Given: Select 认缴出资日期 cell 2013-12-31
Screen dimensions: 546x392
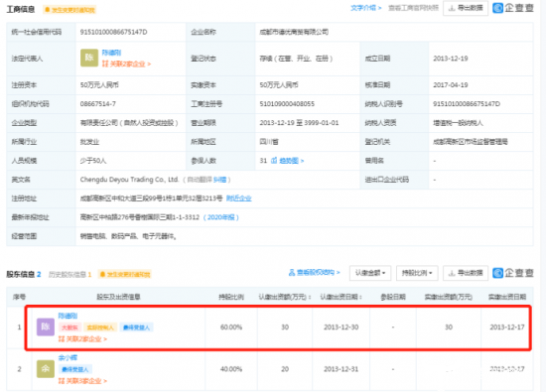Looking at the screenshot, I should pos(341,369).
